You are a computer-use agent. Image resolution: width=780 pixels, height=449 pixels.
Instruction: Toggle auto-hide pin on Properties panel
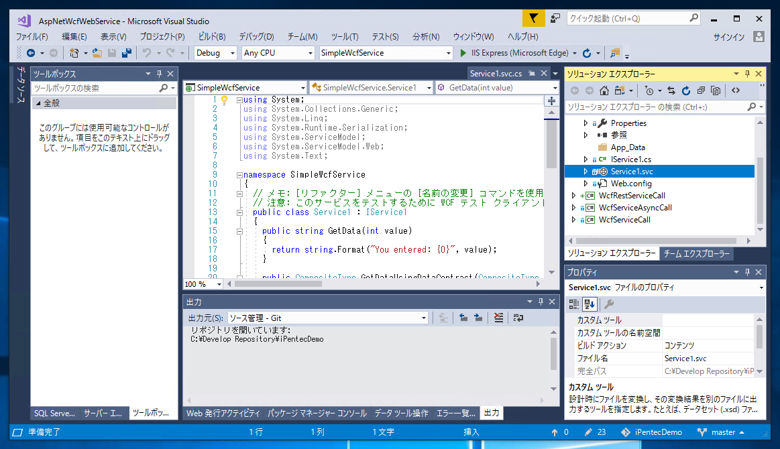tap(747, 272)
